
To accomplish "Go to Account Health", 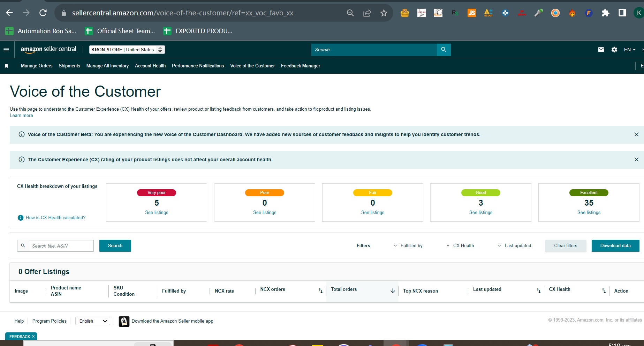I will pyautogui.click(x=150, y=66).
